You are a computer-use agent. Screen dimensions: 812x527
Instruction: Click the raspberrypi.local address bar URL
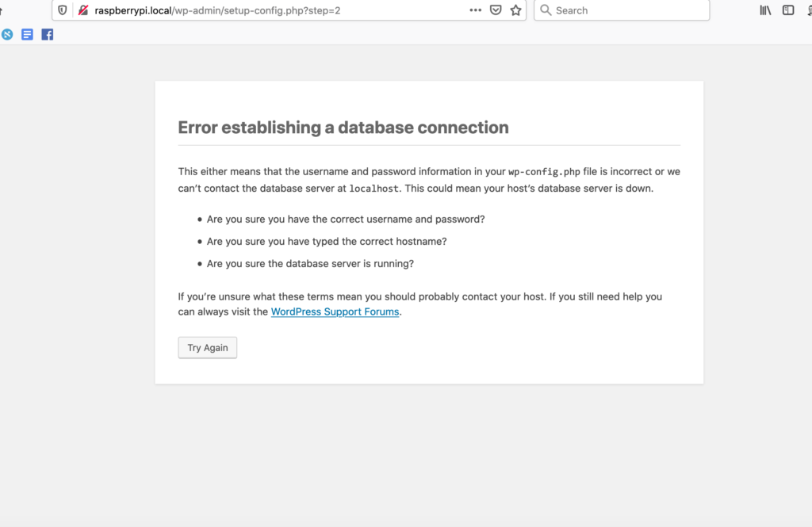pyautogui.click(x=217, y=10)
